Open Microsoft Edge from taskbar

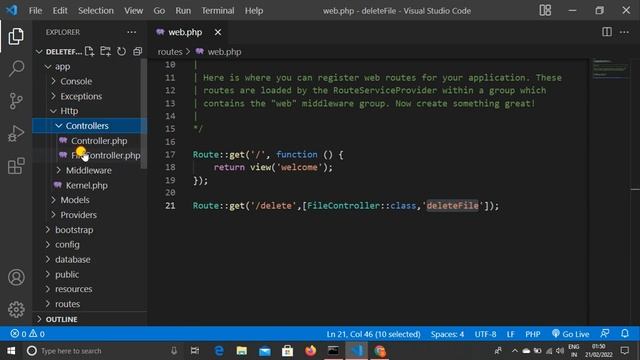coord(219,351)
